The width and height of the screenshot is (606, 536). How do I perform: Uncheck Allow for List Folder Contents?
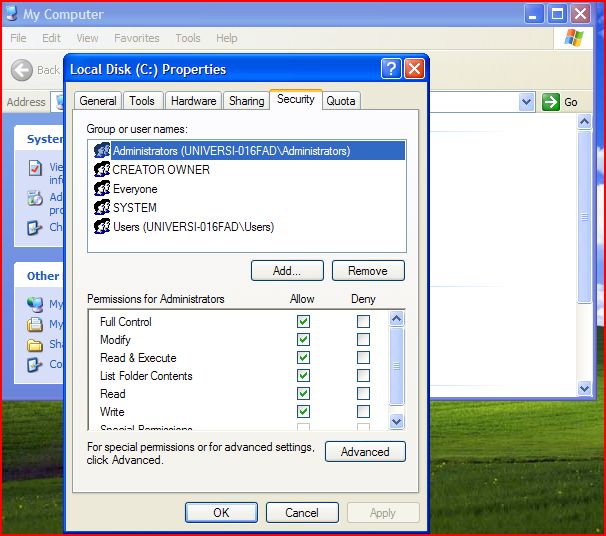tap(303, 376)
